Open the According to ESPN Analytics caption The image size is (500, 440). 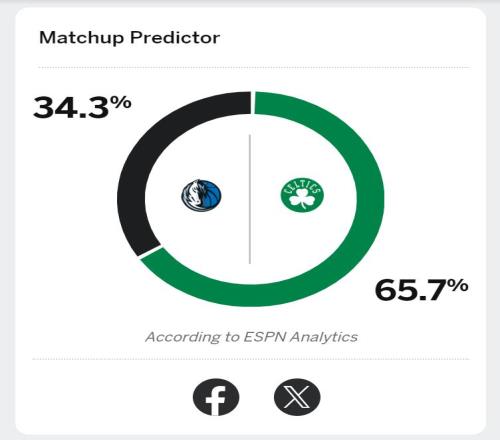pyautogui.click(x=251, y=337)
